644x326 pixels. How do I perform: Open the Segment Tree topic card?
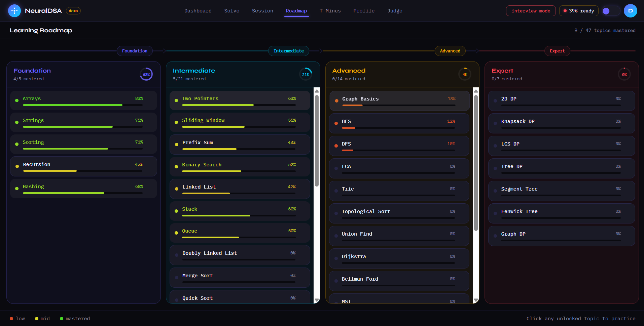click(562, 191)
